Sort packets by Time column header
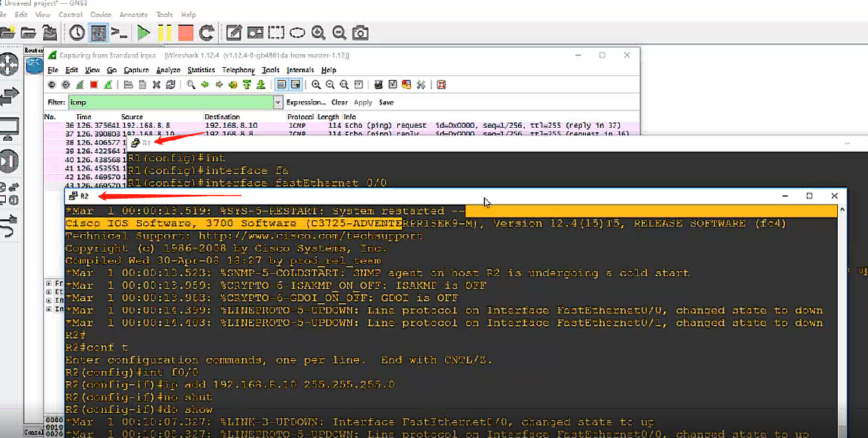 coord(84,117)
